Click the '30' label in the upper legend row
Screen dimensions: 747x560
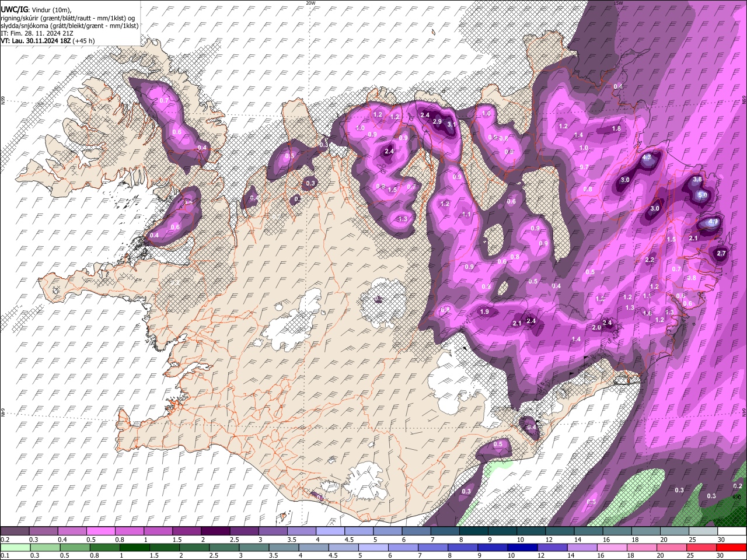(721, 540)
